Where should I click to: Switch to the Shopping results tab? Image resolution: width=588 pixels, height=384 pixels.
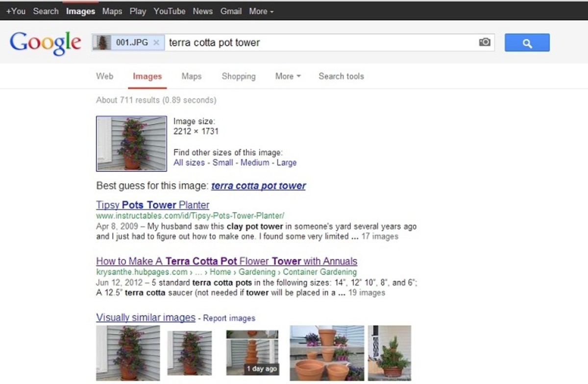click(x=239, y=76)
